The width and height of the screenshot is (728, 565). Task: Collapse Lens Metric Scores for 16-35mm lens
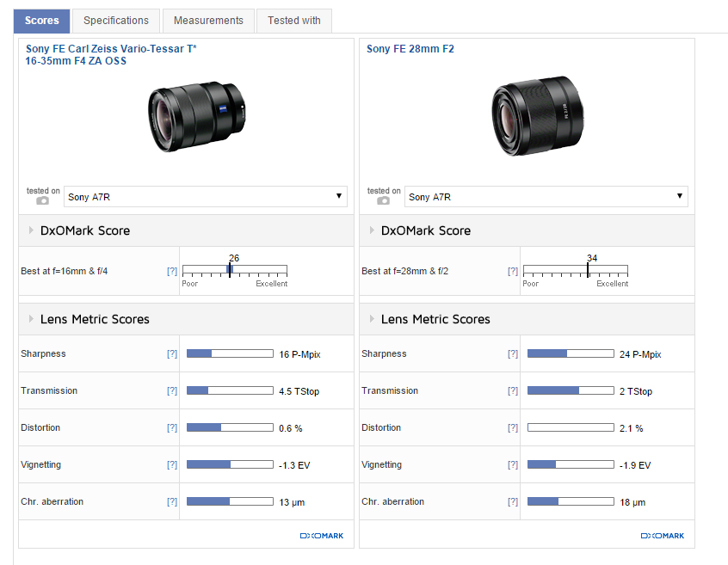click(x=31, y=319)
